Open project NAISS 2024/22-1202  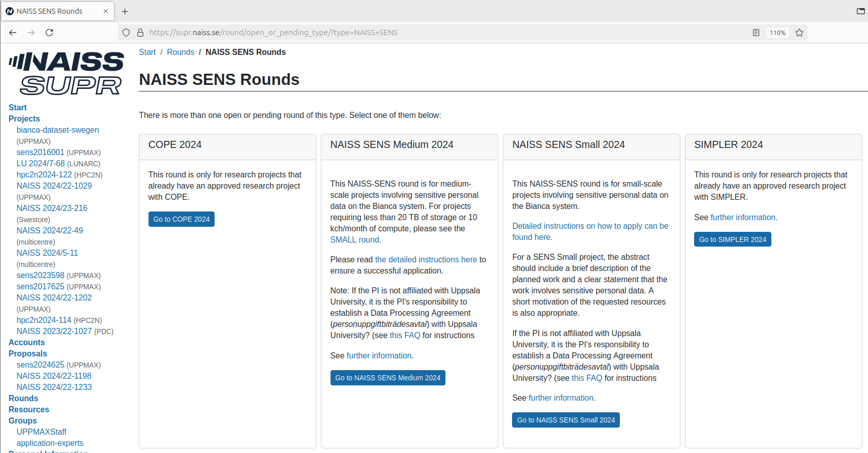point(54,297)
